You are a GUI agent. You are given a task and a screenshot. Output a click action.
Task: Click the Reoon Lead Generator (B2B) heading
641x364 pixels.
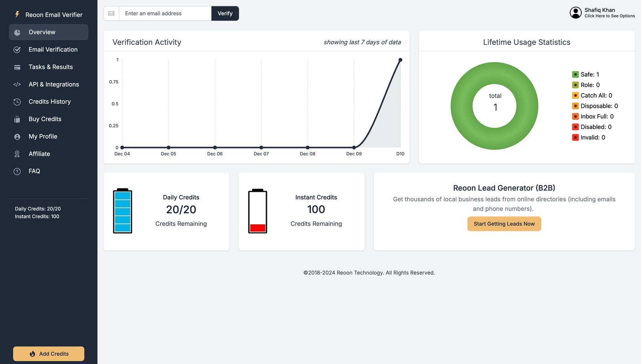point(504,188)
